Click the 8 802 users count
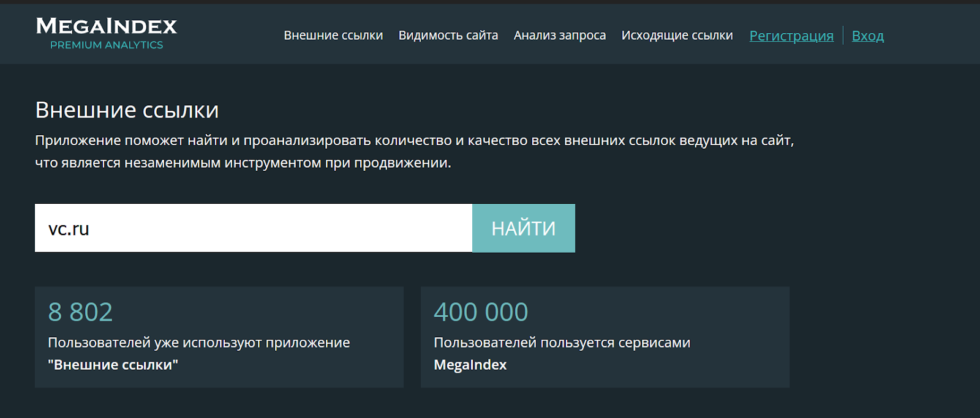Viewport: 980px width, 418px height. pyautogui.click(x=80, y=312)
